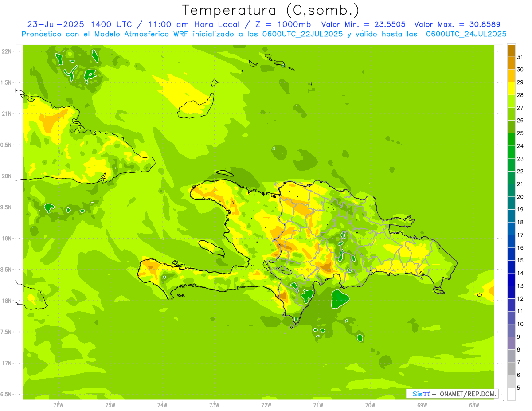This screenshot has height=411, width=532.
Task: Click the longitude label '70W'
Action: [x=370, y=405]
